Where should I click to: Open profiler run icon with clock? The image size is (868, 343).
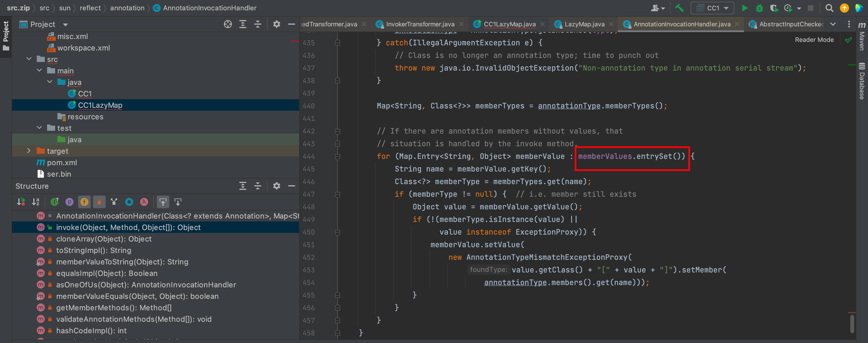tap(788, 8)
